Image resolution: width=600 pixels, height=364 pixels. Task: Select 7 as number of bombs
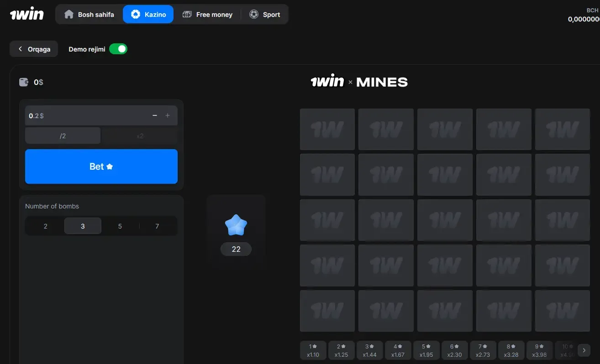pos(157,226)
